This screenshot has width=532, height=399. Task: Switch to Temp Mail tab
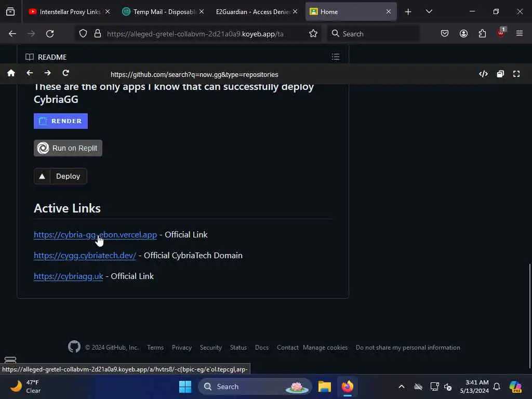[x=159, y=11]
